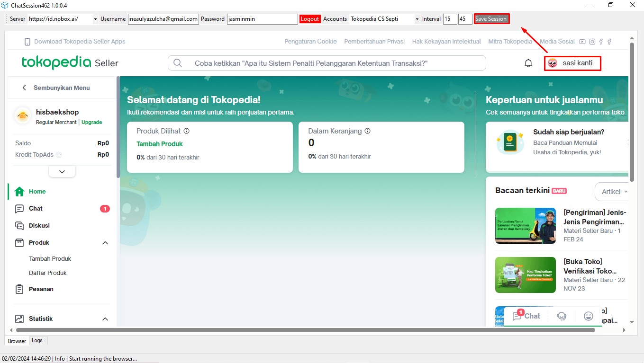The image size is (644, 363).
Task: Click the search magnifier icon
Action: [177, 62]
